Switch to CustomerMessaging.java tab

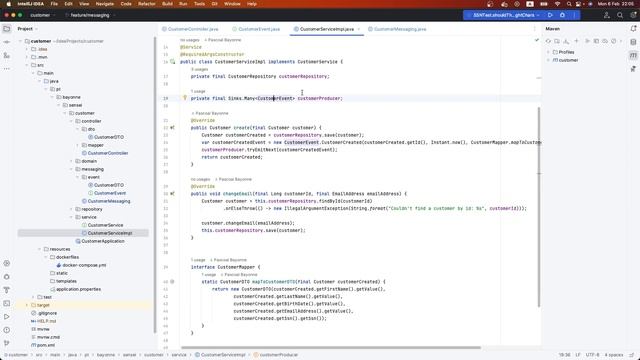pyautogui.click(x=397, y=29)
